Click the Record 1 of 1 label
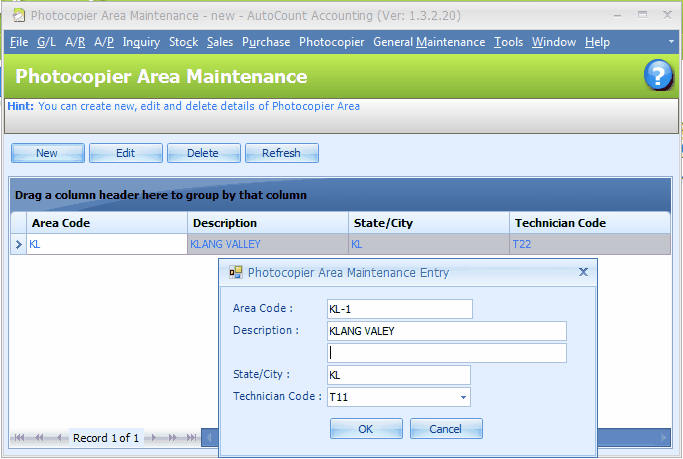 [x=106, y=438]
